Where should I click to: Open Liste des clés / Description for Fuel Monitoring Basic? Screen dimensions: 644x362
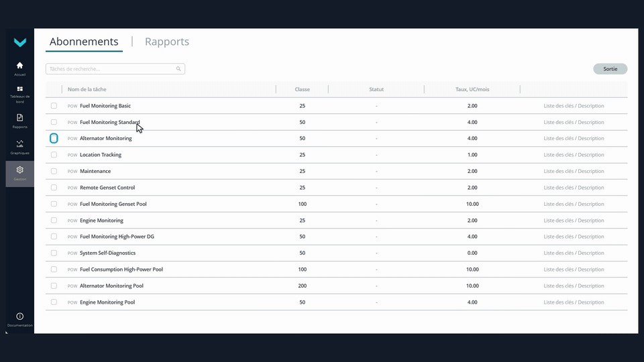coord(574,106)
